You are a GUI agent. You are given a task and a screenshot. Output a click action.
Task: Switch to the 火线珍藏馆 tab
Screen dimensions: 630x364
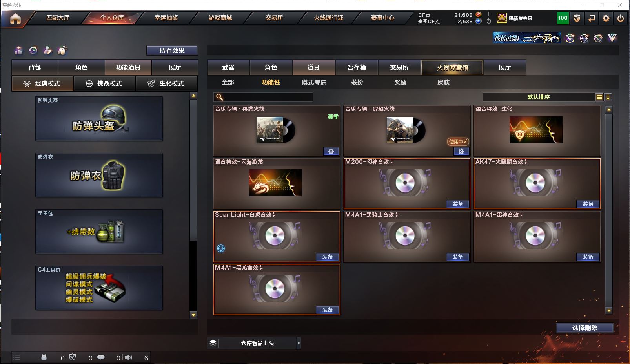[x=452, y=67]
